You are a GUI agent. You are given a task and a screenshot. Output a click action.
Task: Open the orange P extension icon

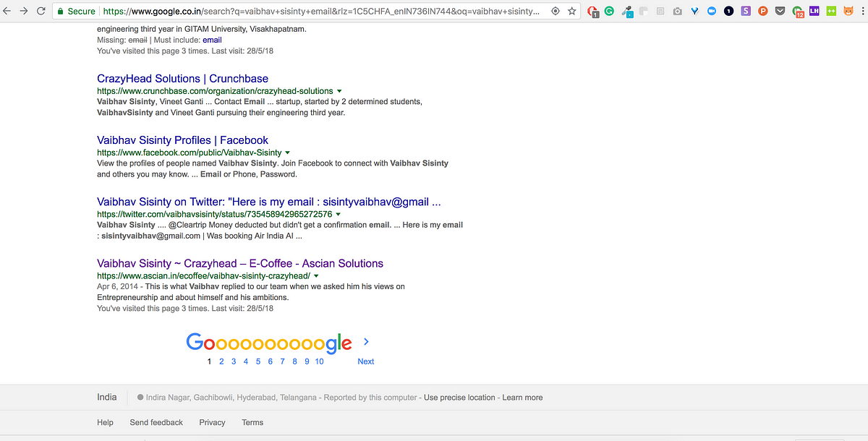point(762,11)
